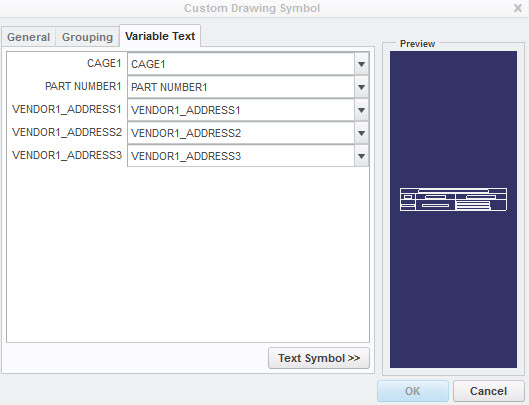The image size is (529, 405).
Task: Open the CAGE1 dropdown arrow
Action: coord(361,64)
